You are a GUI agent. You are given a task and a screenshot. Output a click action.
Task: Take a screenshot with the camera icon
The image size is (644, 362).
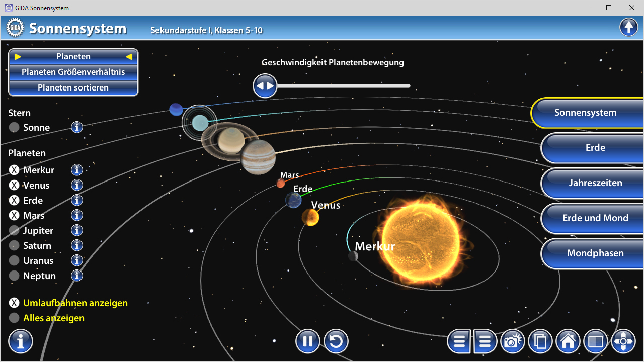click(x=512, y=342)
